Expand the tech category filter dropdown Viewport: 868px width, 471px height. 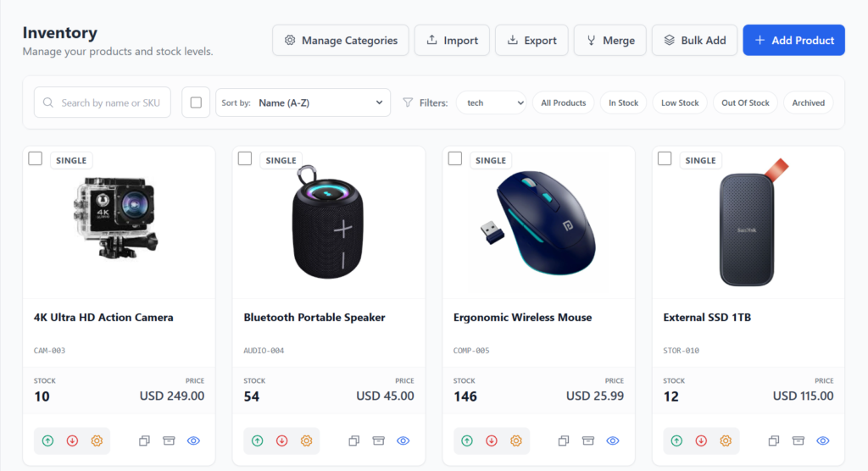pyautogui.click(x=491, y=103)
